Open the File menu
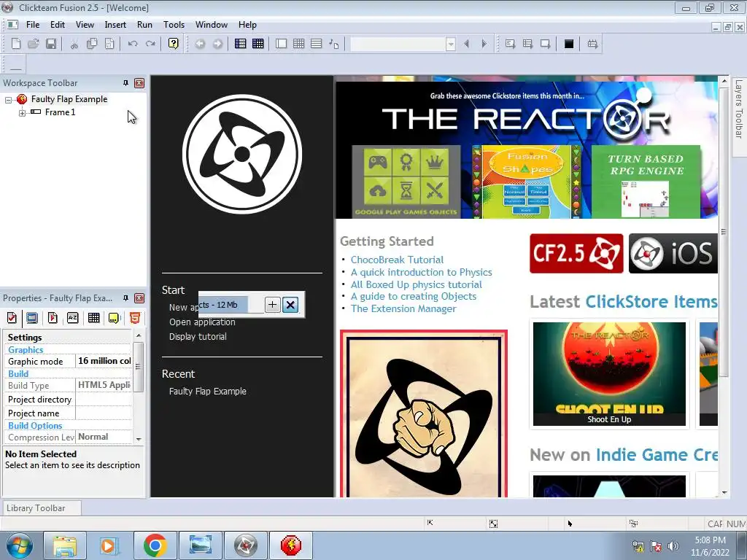This screenshot has width=747, height=560. point(33,25)
